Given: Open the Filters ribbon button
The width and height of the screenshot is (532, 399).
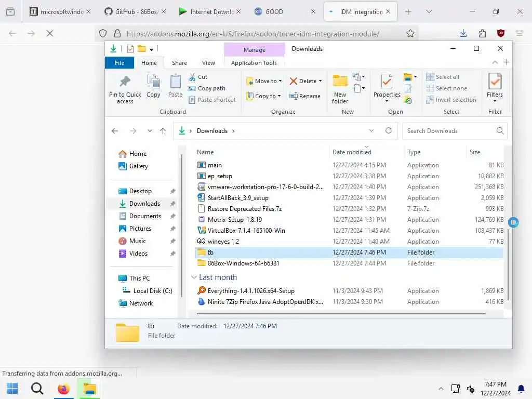Looking at the screenshot, I should (495, 87).
